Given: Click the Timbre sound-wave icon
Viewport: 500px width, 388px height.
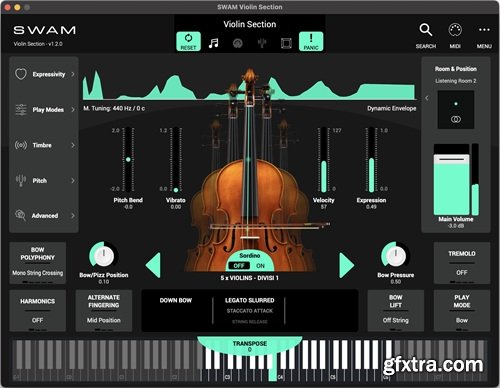Looking at the screenshot, I should [21, 145].
